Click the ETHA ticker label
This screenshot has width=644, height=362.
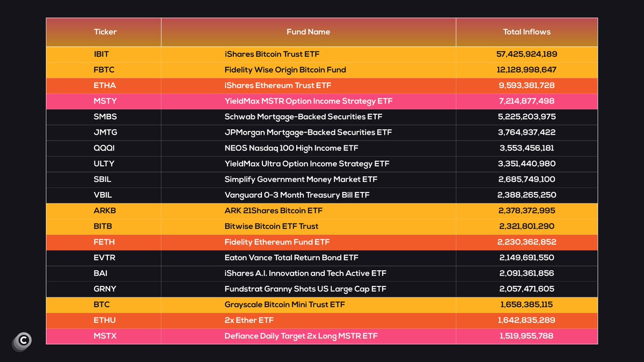[104, 85]
